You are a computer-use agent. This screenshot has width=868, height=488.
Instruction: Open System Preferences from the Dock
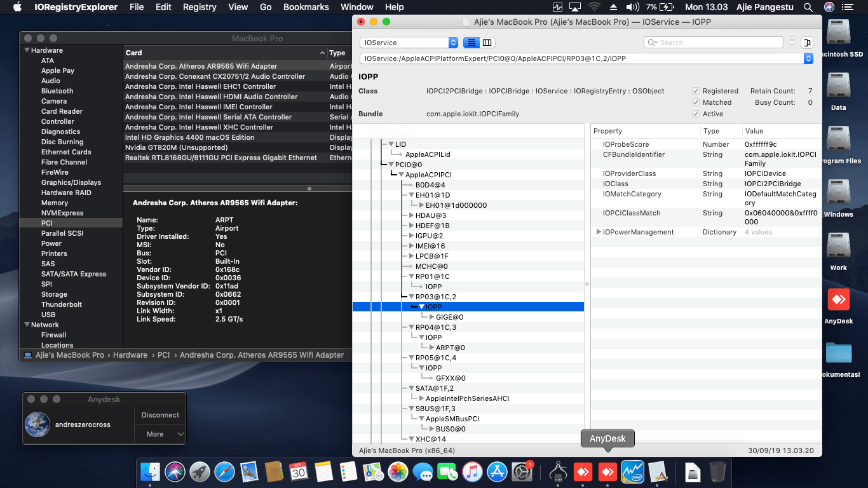click(522, 471)
